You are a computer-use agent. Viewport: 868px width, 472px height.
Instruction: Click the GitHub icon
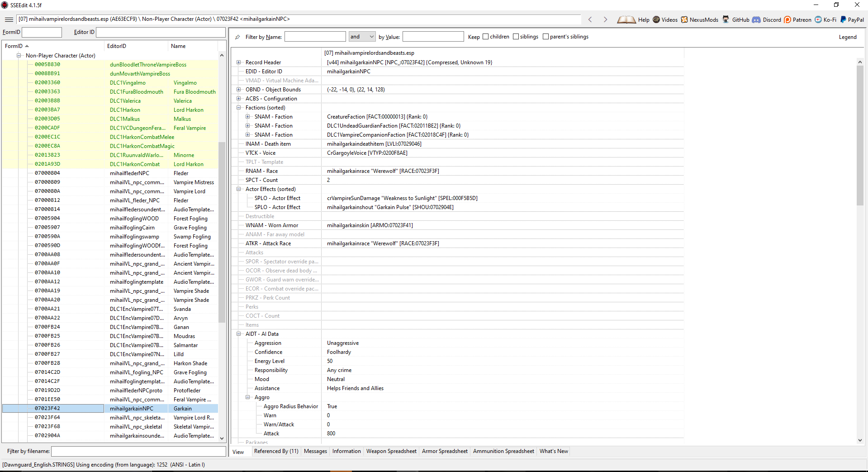coord(725,19)
